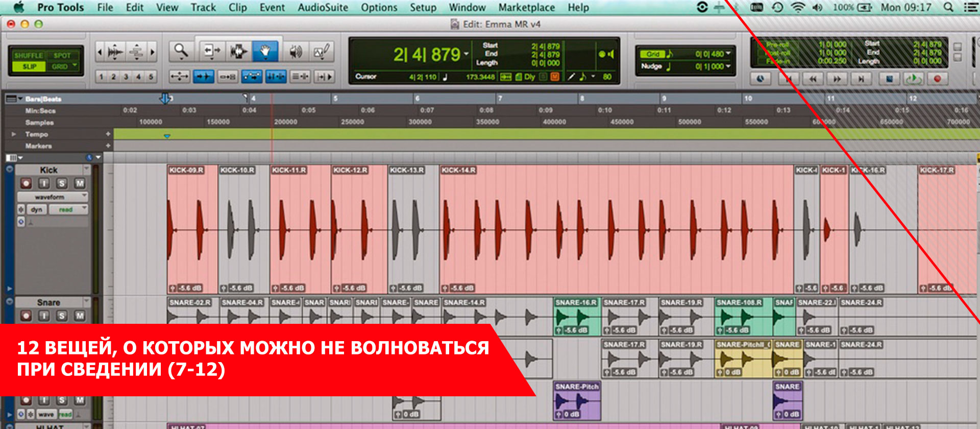The height and width of the screenshot is (429, 980).
Task: Select the Scrubber speaker tool
Action: click(x=295, y=51)
